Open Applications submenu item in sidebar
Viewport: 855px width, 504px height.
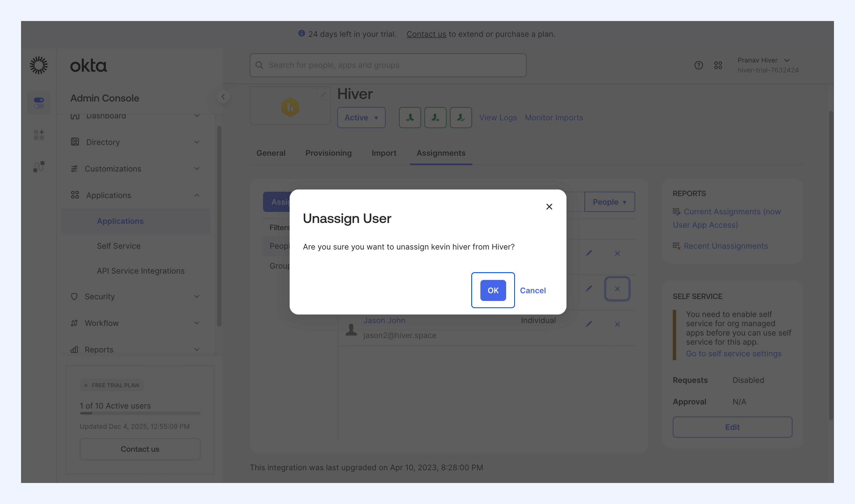click(x=136, y=221)
